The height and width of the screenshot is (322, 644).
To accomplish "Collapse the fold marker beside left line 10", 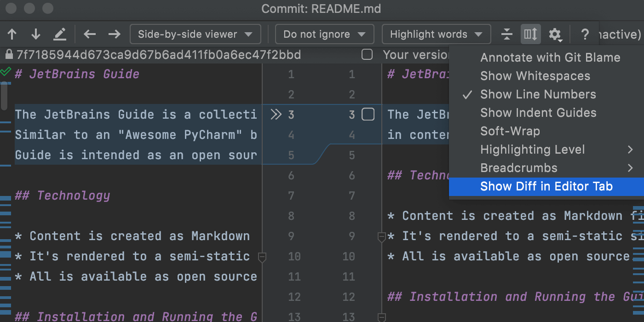I will click(262, 258).
